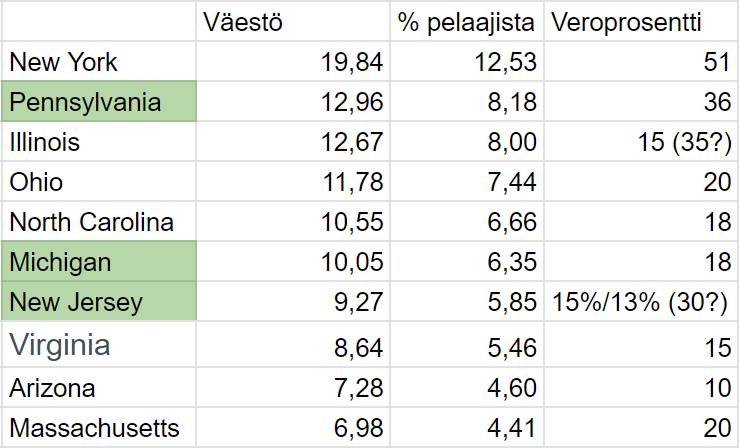Viewport: 739px width, 448px height.
Task: Select Michigan player percentage 6,35
Action: point(467,261)
